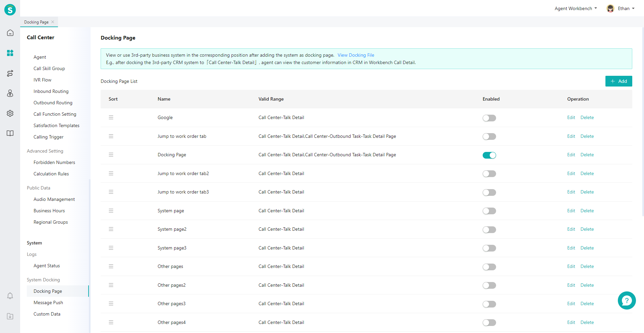Open Message Push under System Docking
Screen dimensions: 644x333
[x=48, y=302]
